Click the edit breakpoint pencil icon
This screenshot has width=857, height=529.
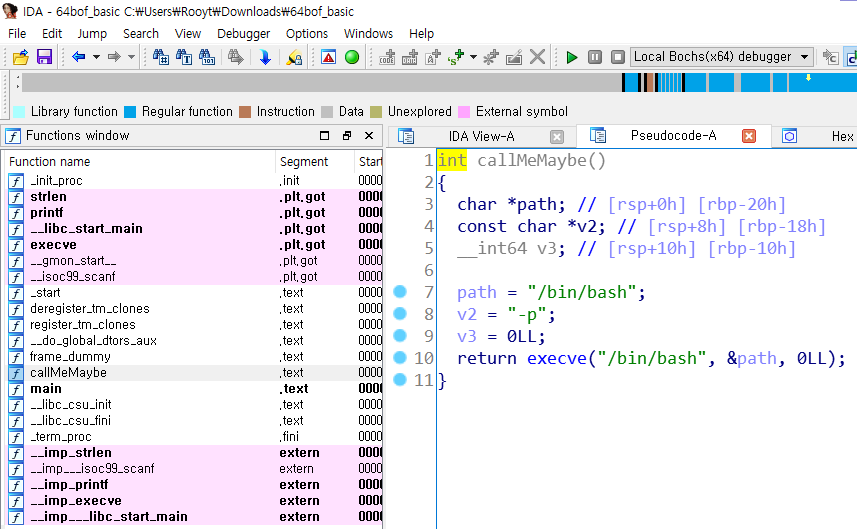(x=514, y=57)
